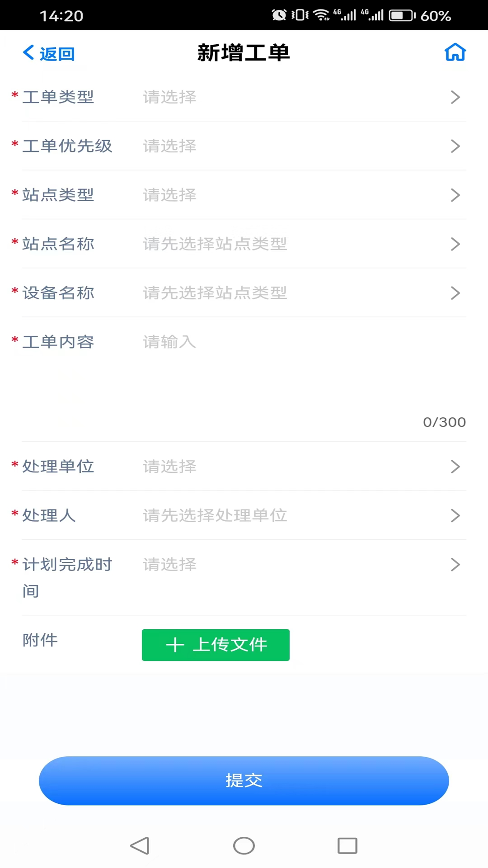Select 设备名称 from list
Screen dimensions: 488x868
coord(298,293)
